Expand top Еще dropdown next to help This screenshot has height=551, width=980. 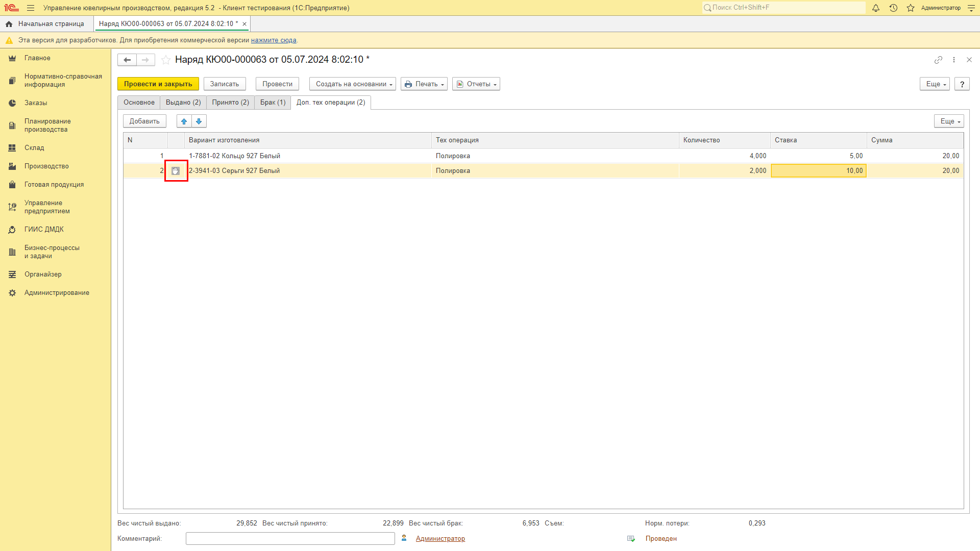pyautogui.click(x=935, y=84)
